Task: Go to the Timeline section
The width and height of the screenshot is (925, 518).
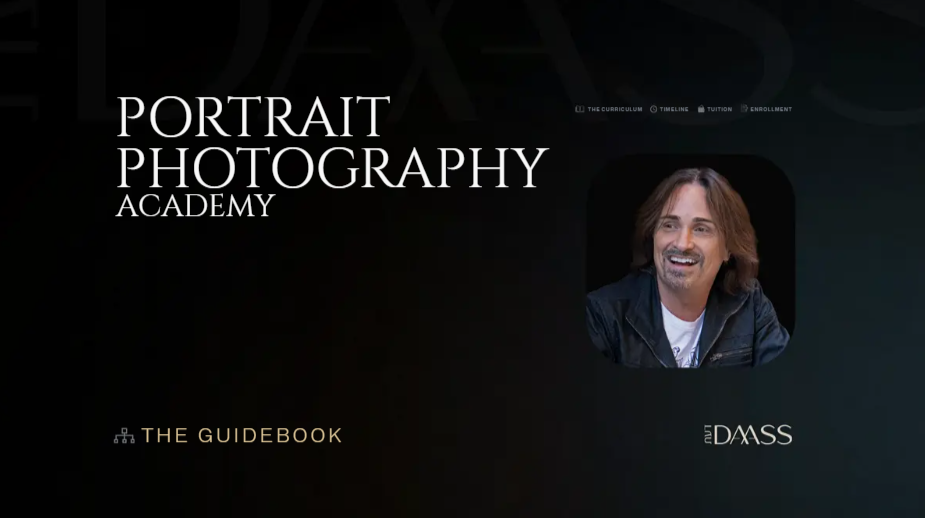Action: (x=674, y=109)
